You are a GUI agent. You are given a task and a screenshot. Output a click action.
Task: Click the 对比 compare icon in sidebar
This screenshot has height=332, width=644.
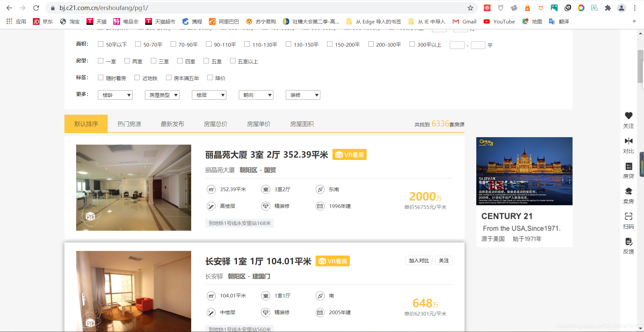coord(629,141)
